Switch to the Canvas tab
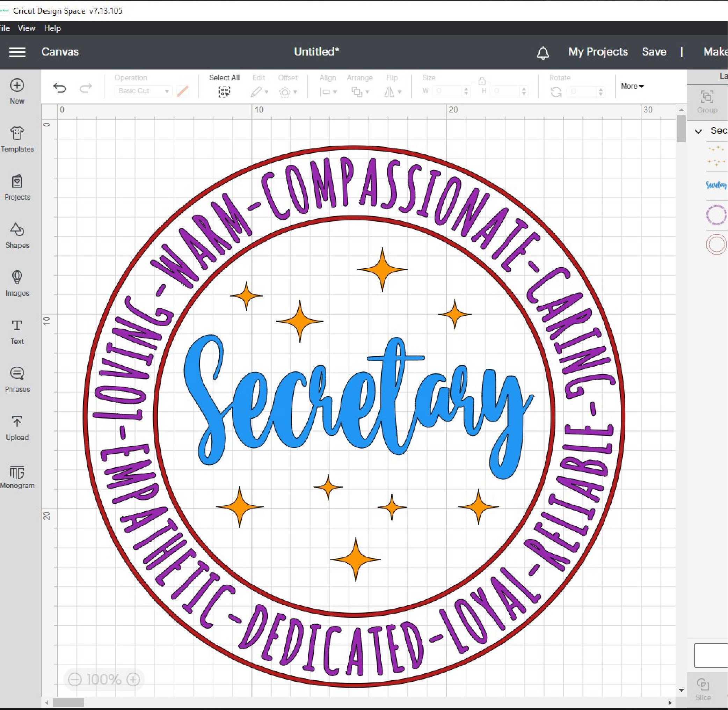Viewport: 728px width, 710px height. coord(60,52)
